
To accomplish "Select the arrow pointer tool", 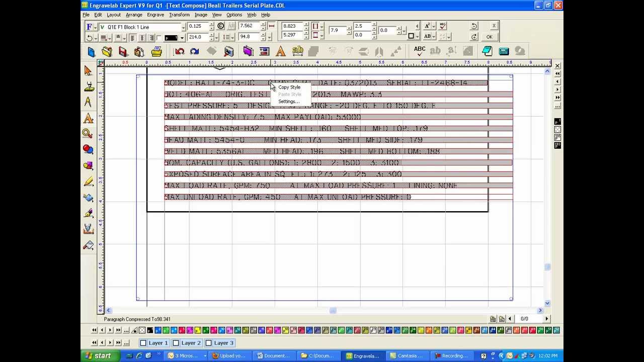I will click(x=88, y=71).
